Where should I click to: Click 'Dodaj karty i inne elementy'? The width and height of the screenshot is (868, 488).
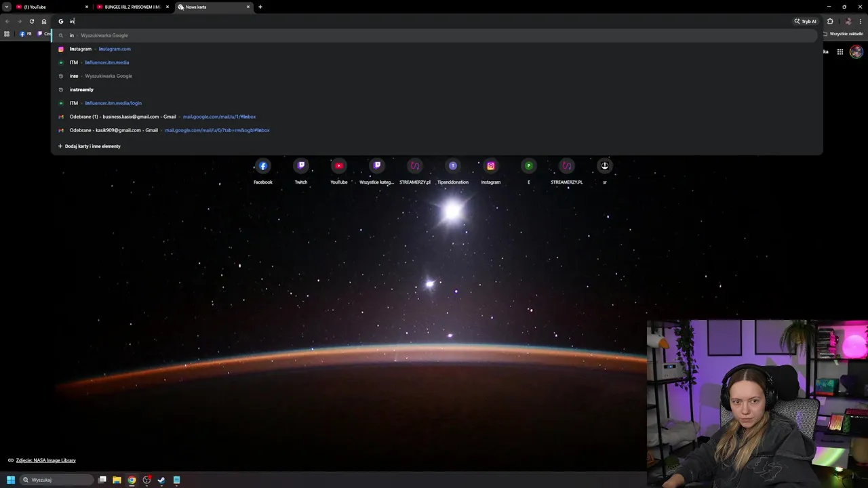click(x=89, y=146)
